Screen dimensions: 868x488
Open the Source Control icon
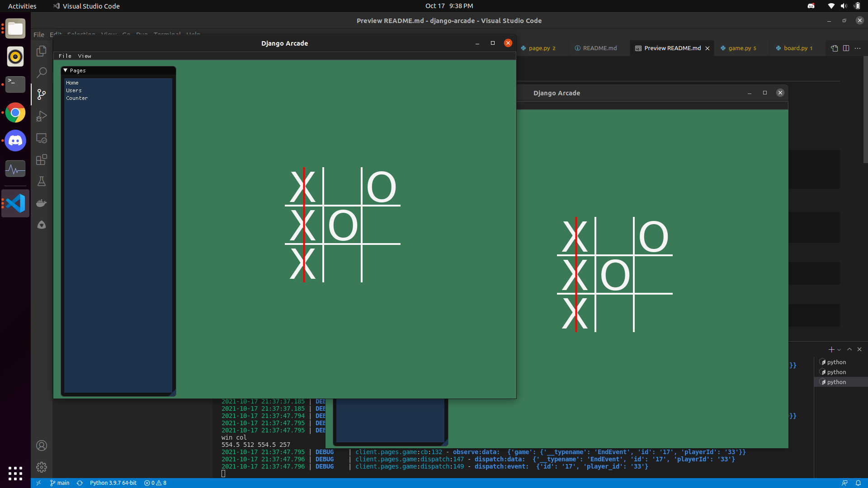pyautogui.click(x=42, y=94)
